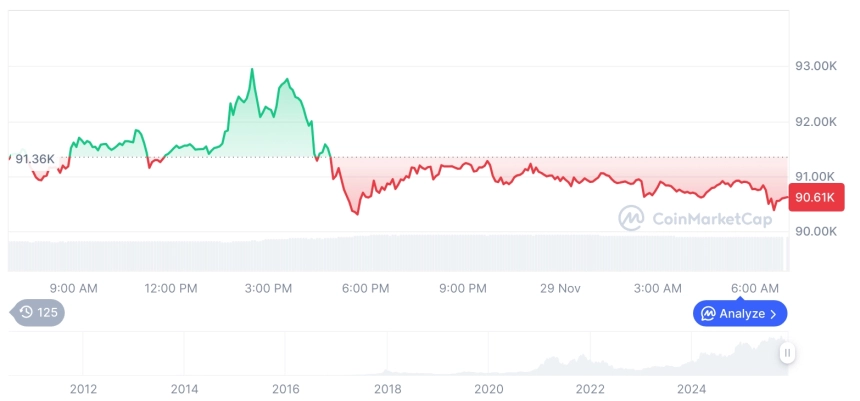The width and height of the screenshot is (860, 401).
Task: Click the red 90.61K current price tag
Action: 813,197
